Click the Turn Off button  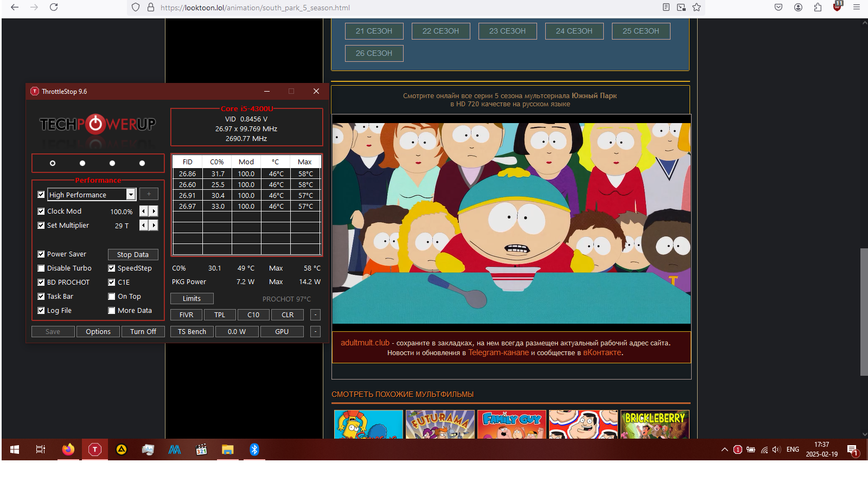[143, 332]
